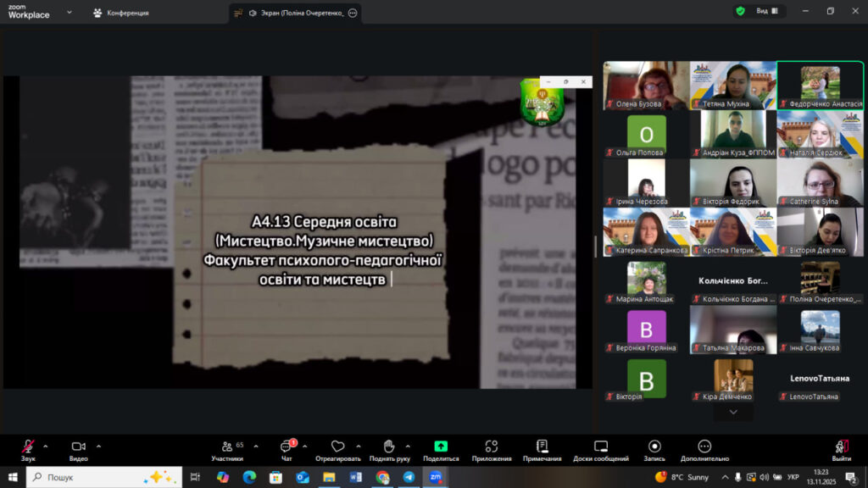This screenshot has height=488, width=868.
Task: Open Доски сообщений whiteboards
Action: [601, 446]
